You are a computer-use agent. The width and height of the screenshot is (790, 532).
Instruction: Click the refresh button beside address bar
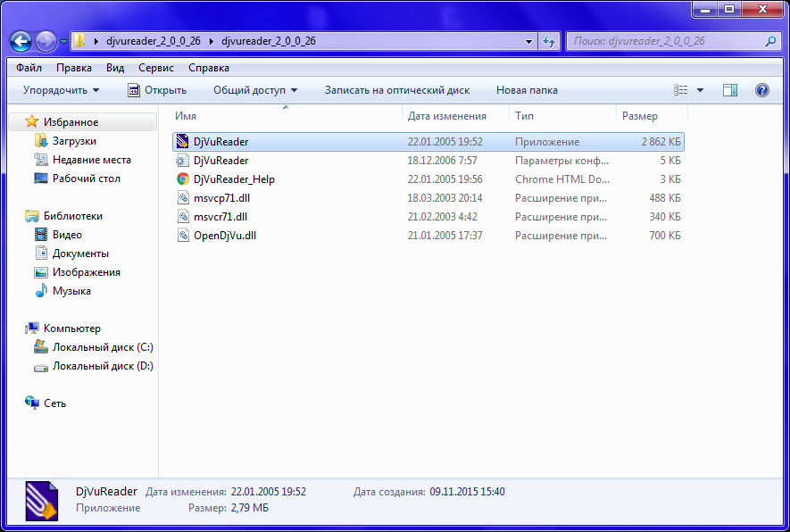549,41
